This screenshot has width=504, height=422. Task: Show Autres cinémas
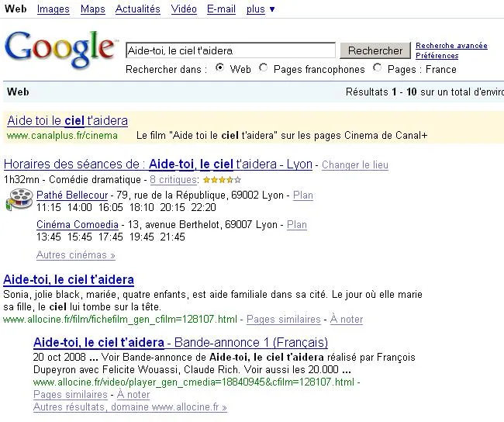coord(75,254)
